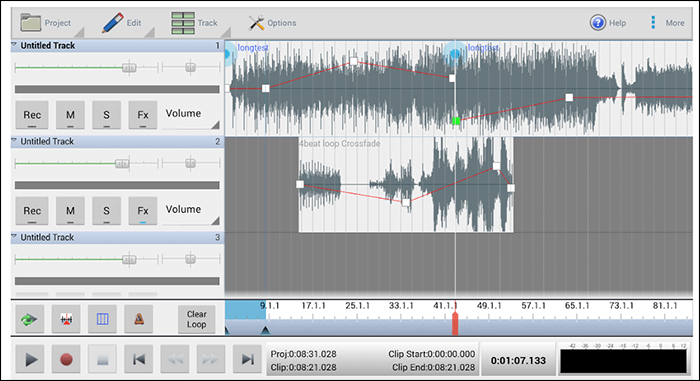
Task: Solo track 2 with S button
Action: click(106, 210)
